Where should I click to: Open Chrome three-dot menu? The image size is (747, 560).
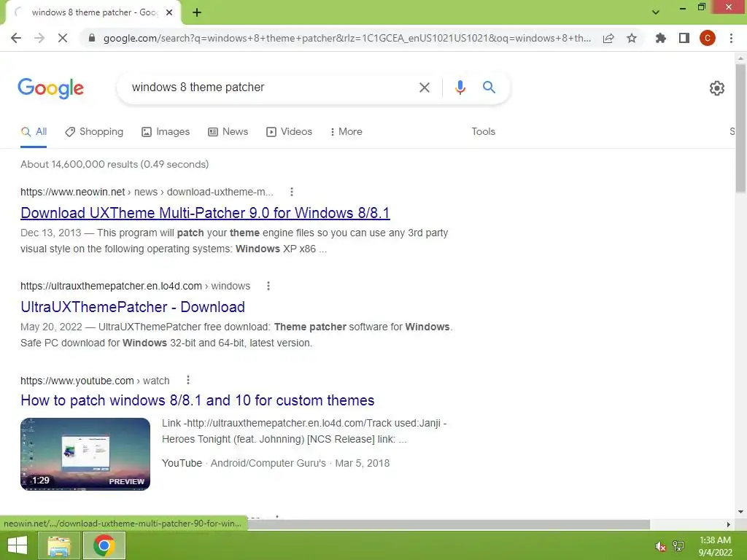point(731,38)
